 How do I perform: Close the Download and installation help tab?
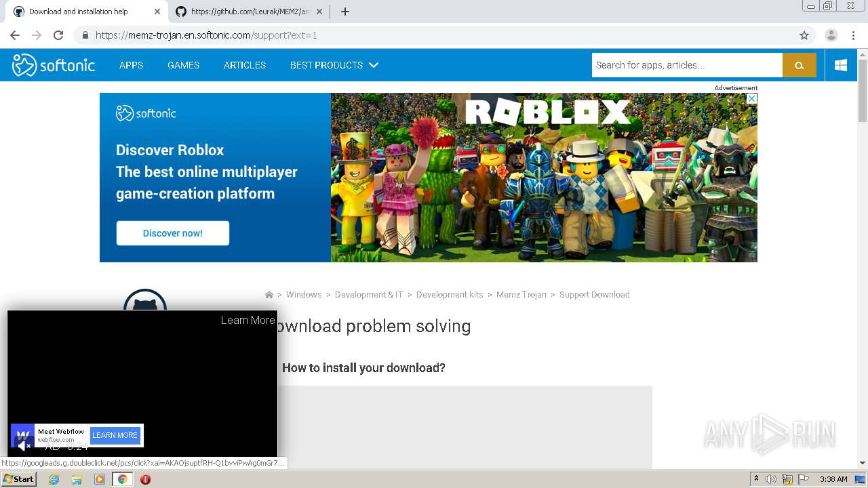[x=157, y=12]
